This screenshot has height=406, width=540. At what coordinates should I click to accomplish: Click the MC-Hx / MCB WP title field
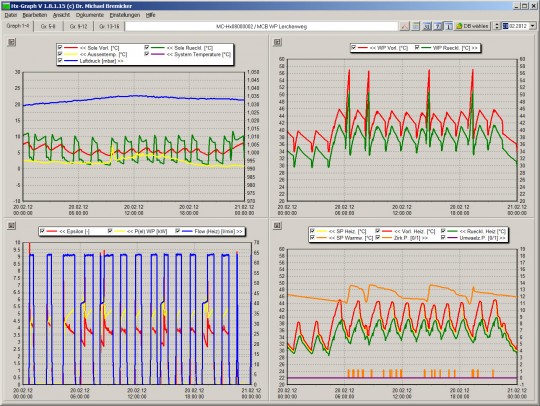coord(261,27)
